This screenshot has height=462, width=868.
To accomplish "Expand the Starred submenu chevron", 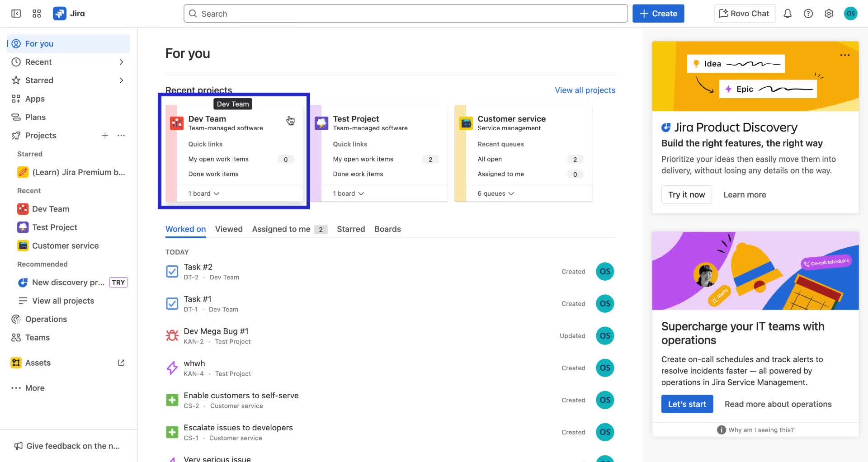I will [121, 80].
